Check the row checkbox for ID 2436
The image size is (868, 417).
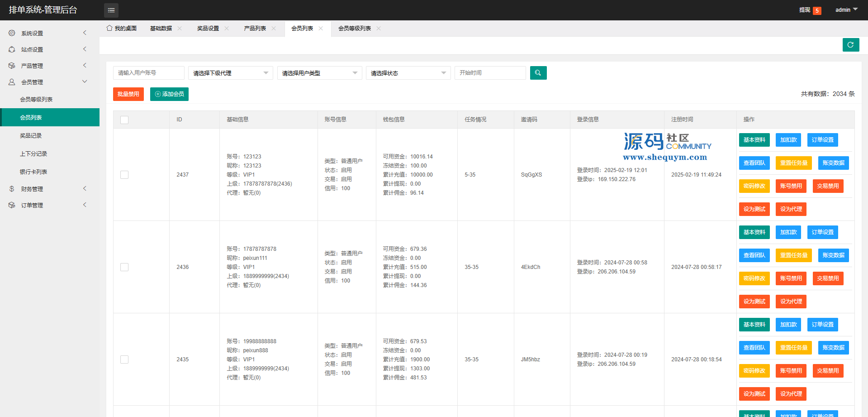tap(124, 267)
